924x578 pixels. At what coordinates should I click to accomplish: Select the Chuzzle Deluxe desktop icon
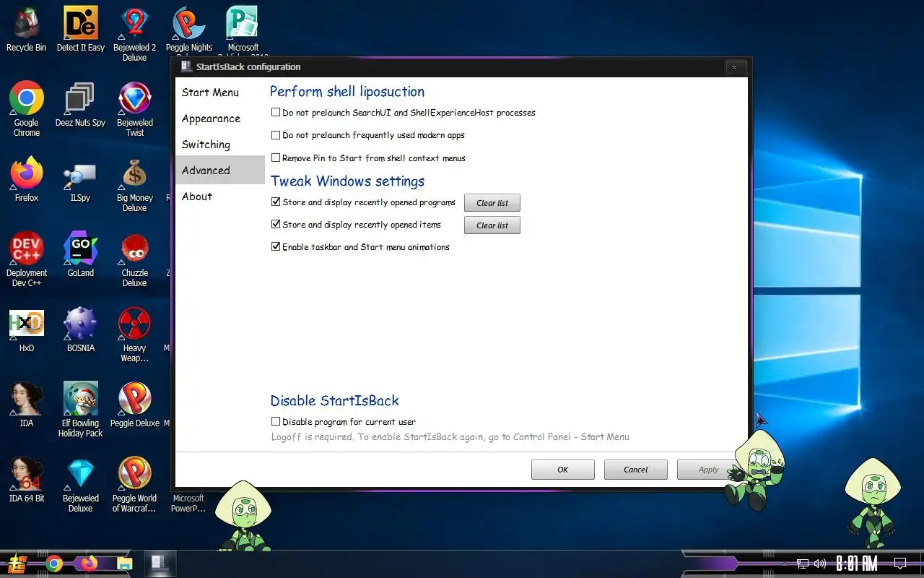(134, 259)
